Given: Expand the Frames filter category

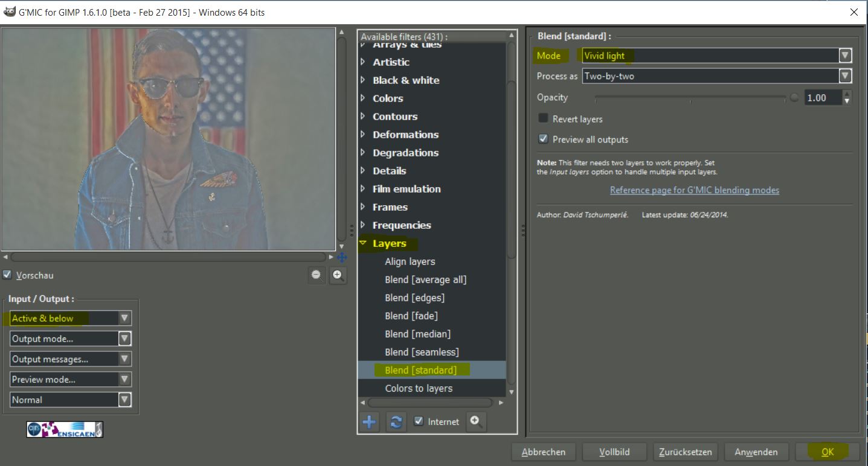Looking at the screenshot, I should [362, 207].
